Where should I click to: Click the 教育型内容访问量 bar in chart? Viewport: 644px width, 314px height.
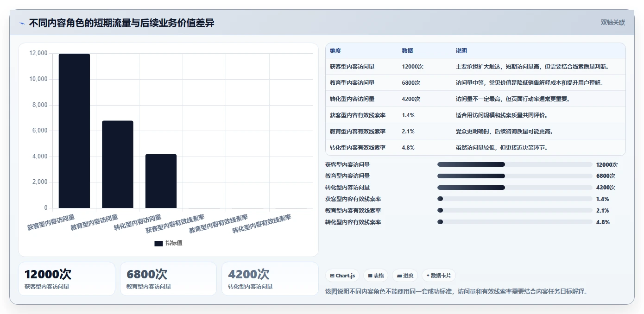[118, 164]
